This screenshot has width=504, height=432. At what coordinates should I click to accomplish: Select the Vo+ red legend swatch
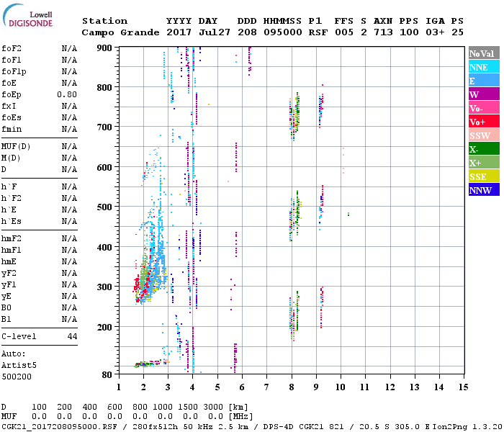point(482,122)
